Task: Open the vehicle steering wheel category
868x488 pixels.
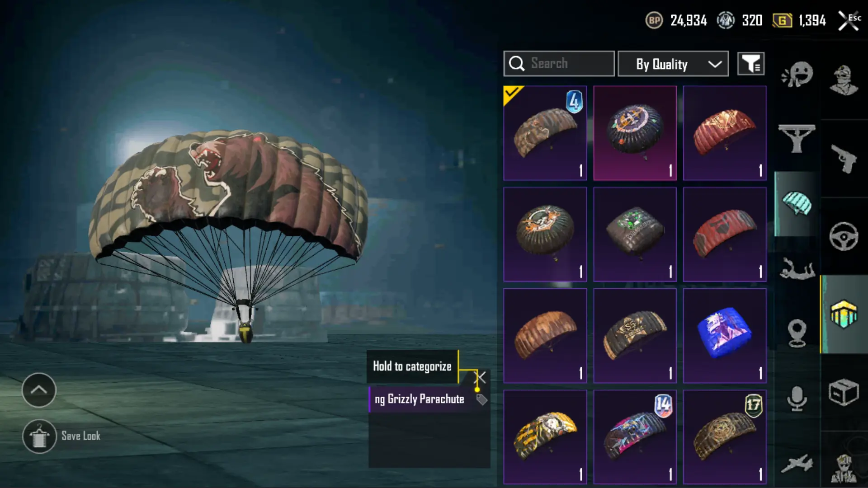Action: pyautogui.click(x=844, y=236)
